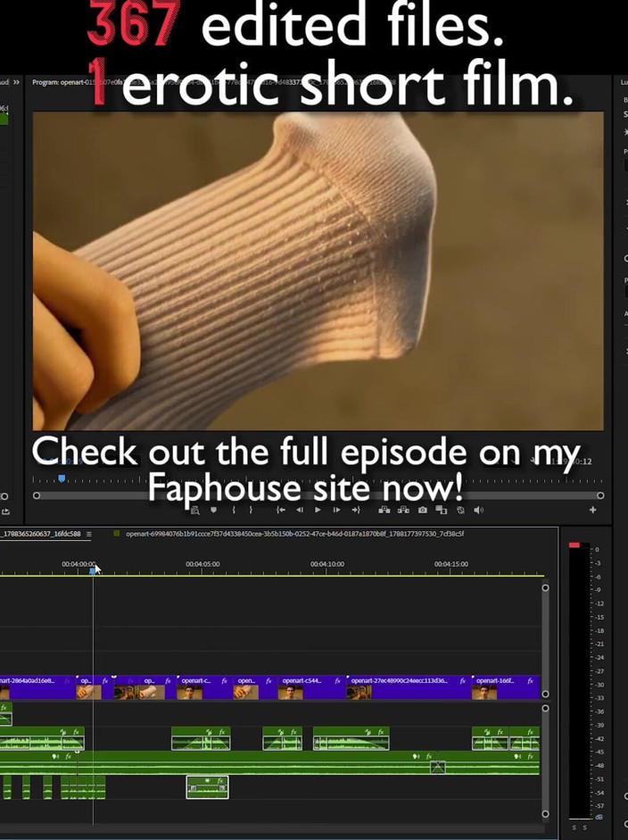
Task: Click the 0 dB label on the audio meter
Action: (x=598, y=550)
